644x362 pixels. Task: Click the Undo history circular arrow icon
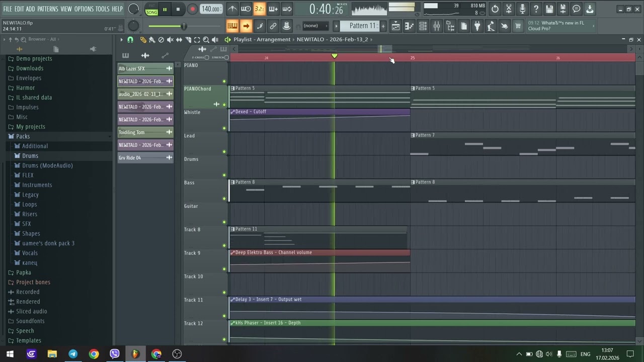495,9
